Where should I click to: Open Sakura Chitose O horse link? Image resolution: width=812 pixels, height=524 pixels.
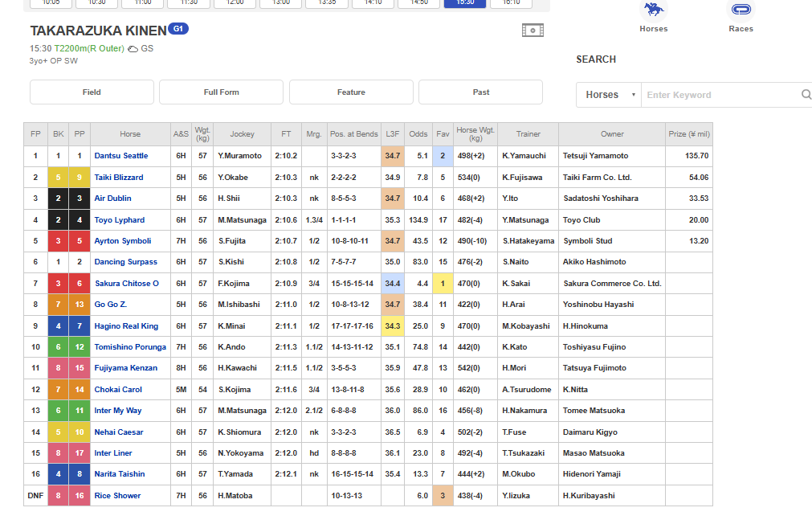[127, 283]
